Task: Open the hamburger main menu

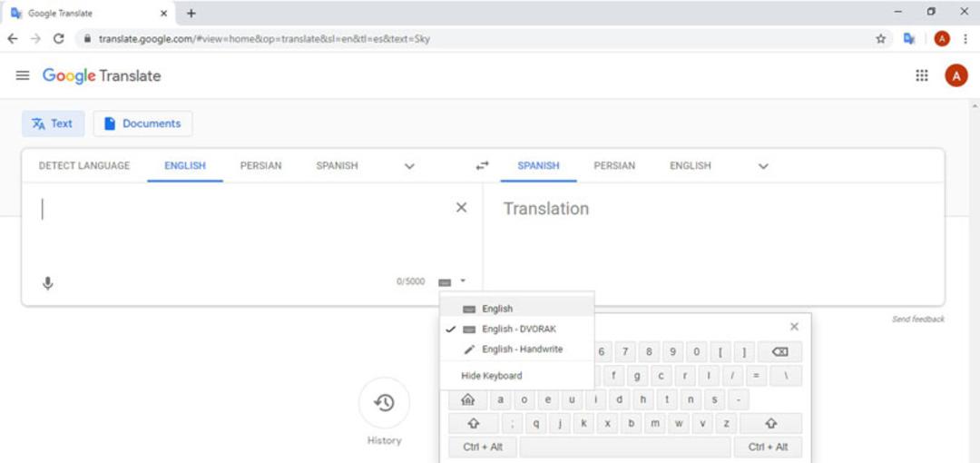Action: click(23, 75)
